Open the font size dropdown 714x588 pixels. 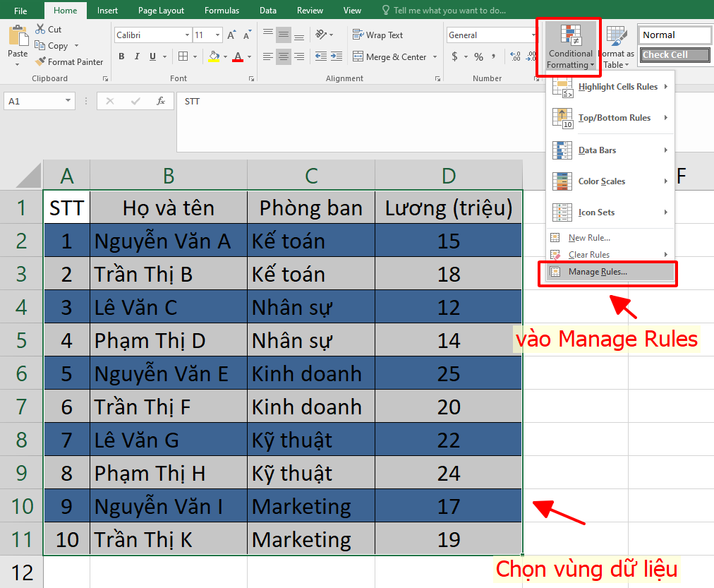click(x=217, y=35)
